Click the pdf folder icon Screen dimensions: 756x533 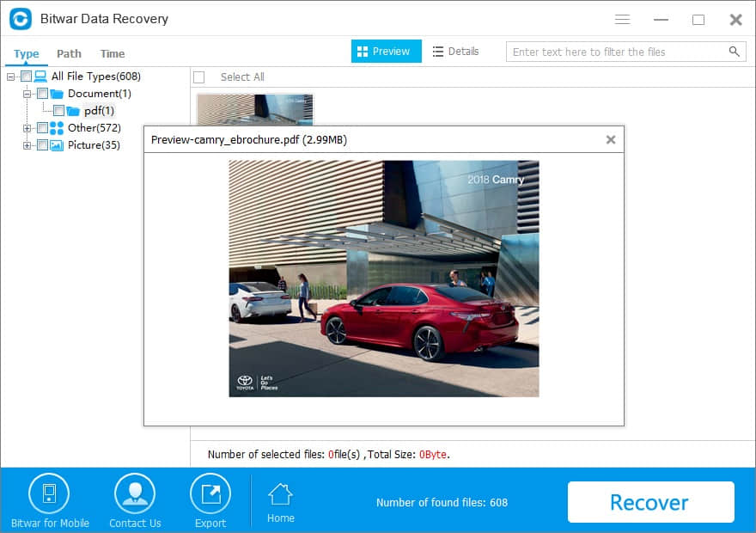pyautogui.click(x=73, y=111)
